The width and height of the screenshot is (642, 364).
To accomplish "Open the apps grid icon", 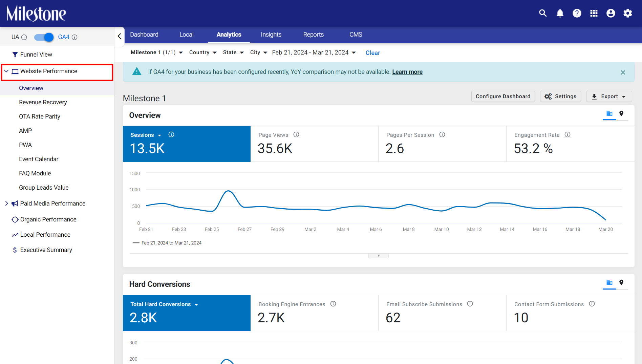I will click(594, 13).
